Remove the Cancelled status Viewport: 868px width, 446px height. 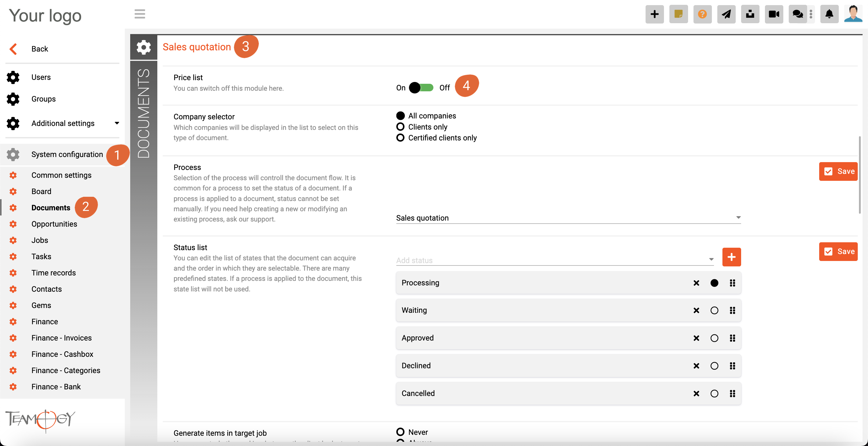696,394
